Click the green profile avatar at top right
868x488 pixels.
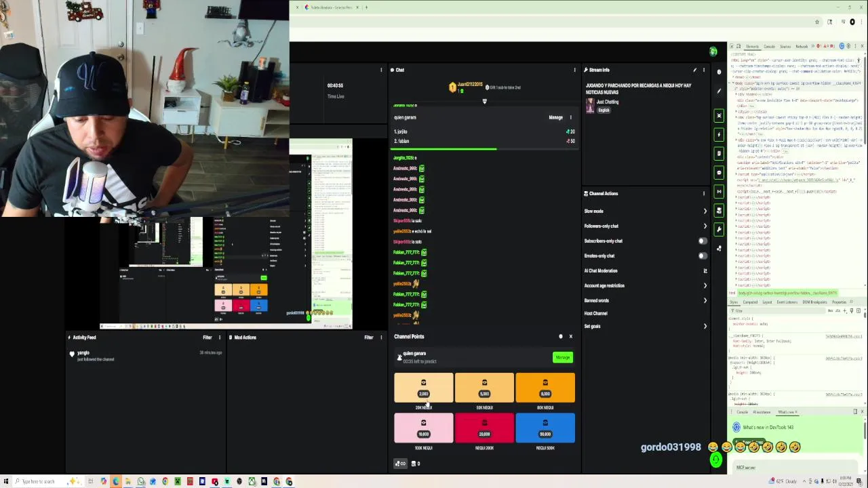(713, 52)
